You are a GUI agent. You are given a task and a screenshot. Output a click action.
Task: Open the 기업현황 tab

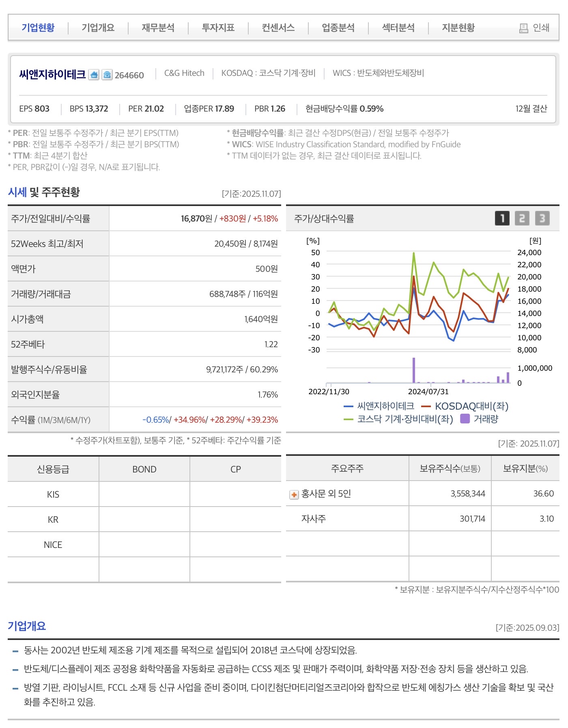pyautogui.click(x=38, y=28)
